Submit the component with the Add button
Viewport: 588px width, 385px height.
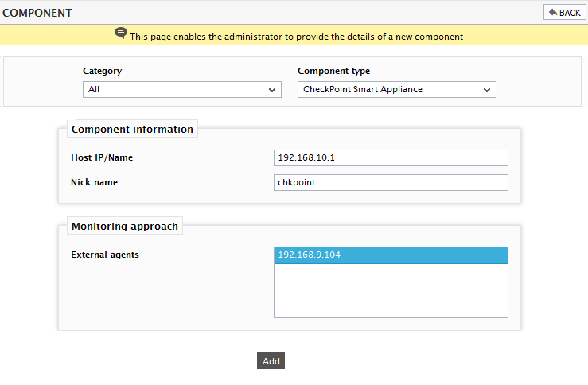tap(271, 360)
